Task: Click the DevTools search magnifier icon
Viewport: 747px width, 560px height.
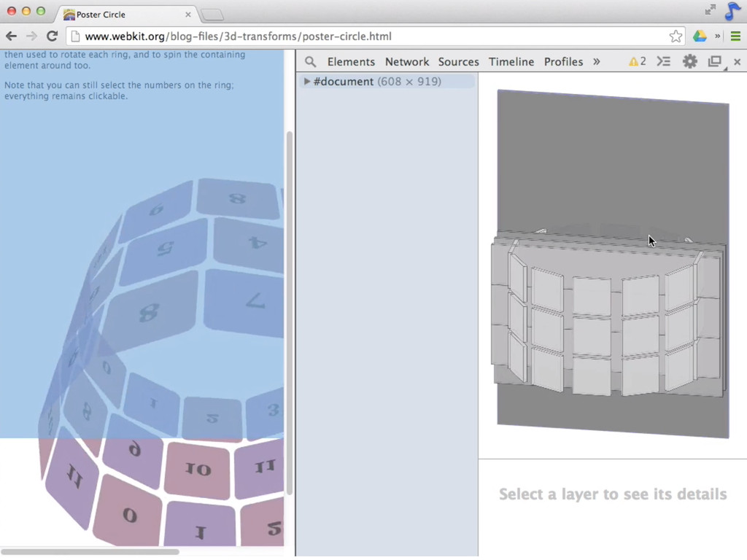Action: [311, 62]
